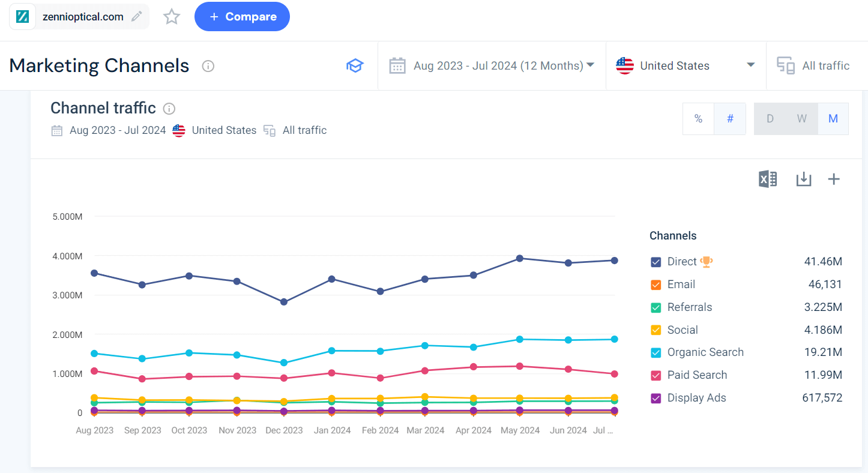Click the plus icon above the chart
This screenshot has height=473, width=868.
[x=834, y=178]
